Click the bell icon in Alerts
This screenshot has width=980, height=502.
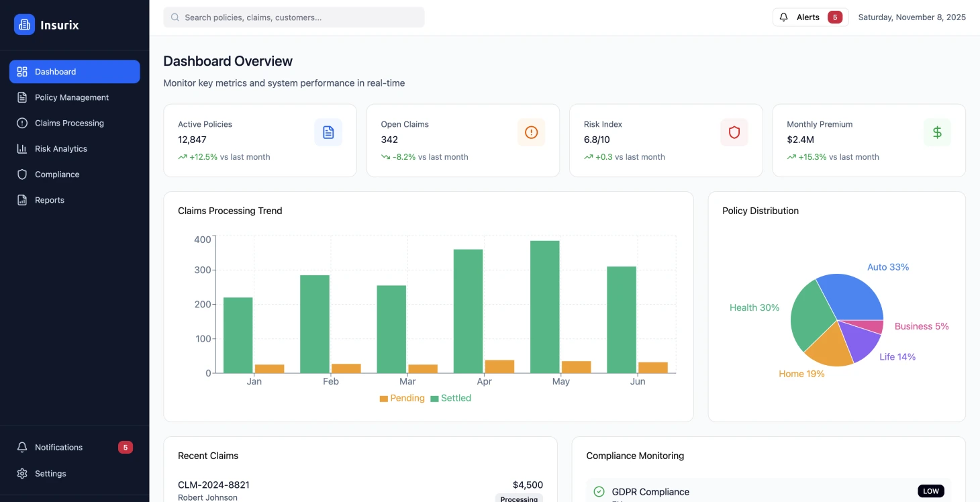pyautogui.click(x=783, y=17)
